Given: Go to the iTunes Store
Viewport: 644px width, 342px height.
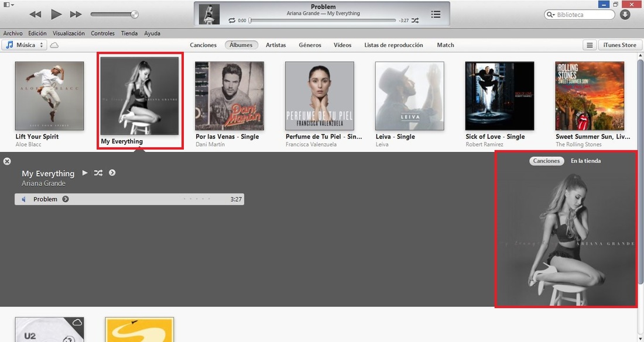Looking at the screenshot, I should [x=620, y=45].
